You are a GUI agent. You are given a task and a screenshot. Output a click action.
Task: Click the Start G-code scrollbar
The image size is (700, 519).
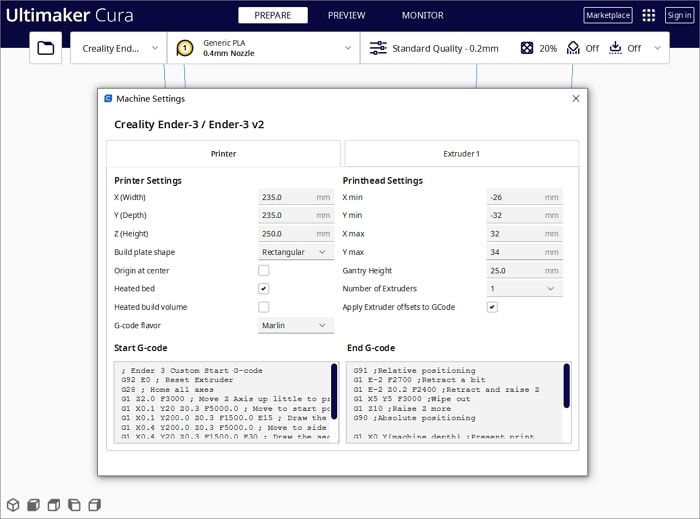click(334, 391)
